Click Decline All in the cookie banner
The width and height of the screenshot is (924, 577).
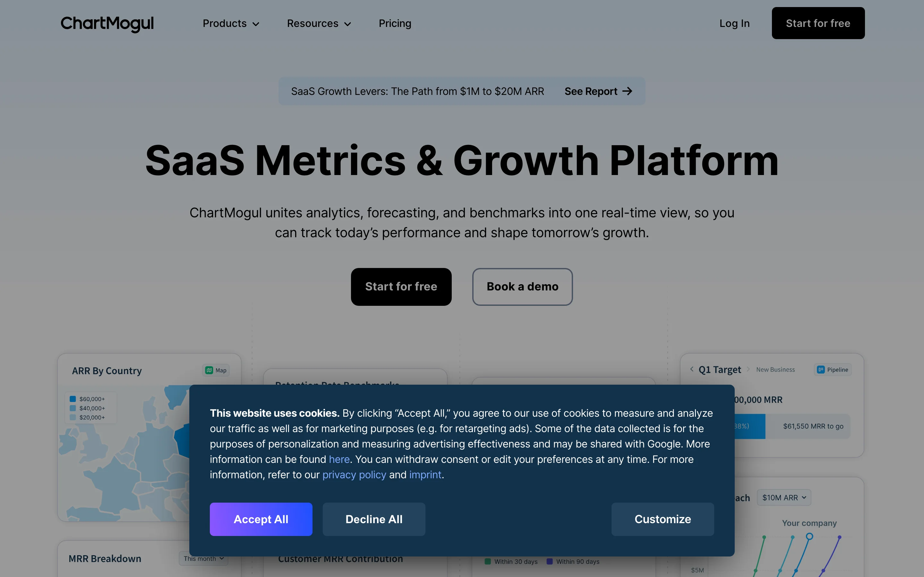(x=373, y=519)
